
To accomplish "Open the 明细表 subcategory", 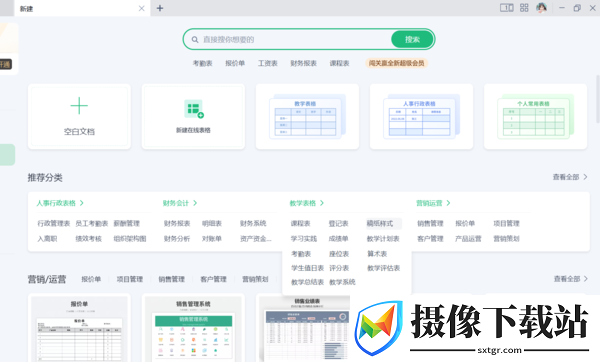I will [212, 223].
